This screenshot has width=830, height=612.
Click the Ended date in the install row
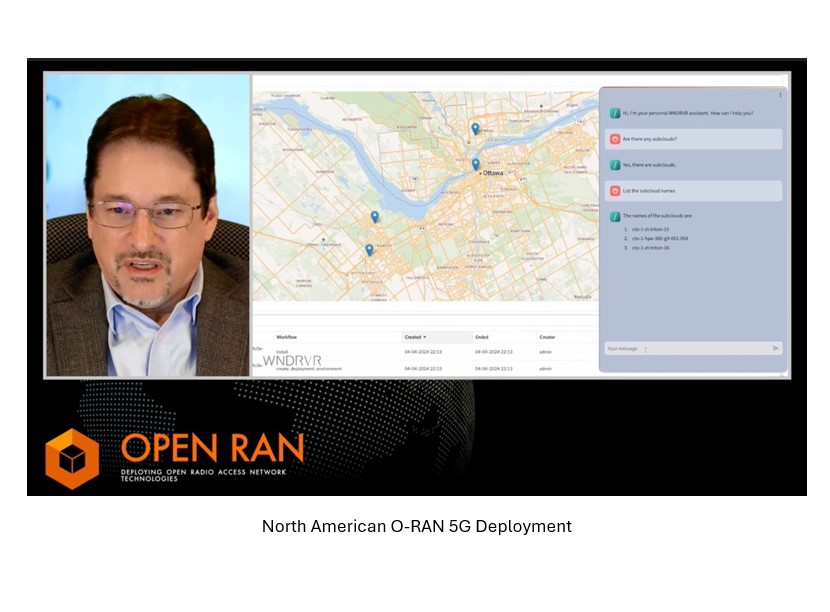(x=493, y=352)
